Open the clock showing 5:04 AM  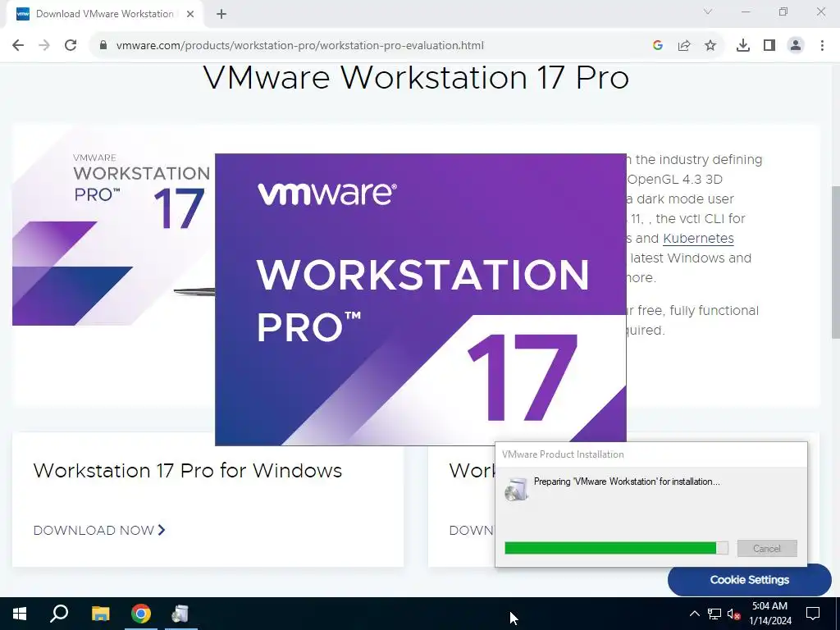click(x=769, y=614)
